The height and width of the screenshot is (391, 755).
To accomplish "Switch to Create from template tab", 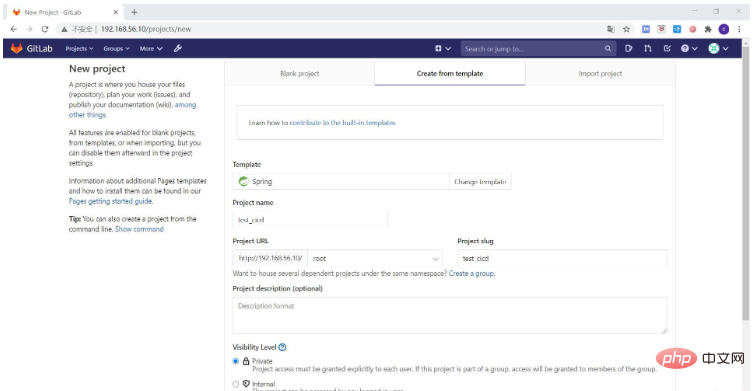I will 450,74.
